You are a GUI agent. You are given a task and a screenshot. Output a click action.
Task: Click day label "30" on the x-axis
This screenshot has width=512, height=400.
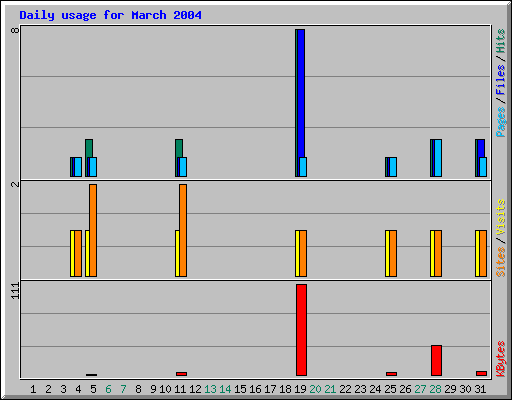[x=465, y=389]
